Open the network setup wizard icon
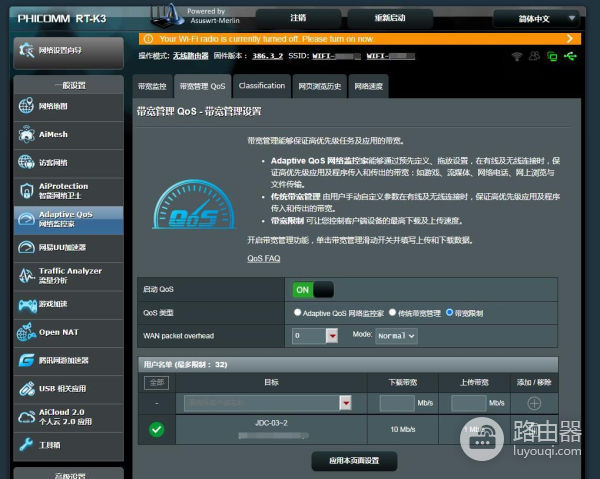The width and height of the screenshot is (600, 479). pos(26,50)
